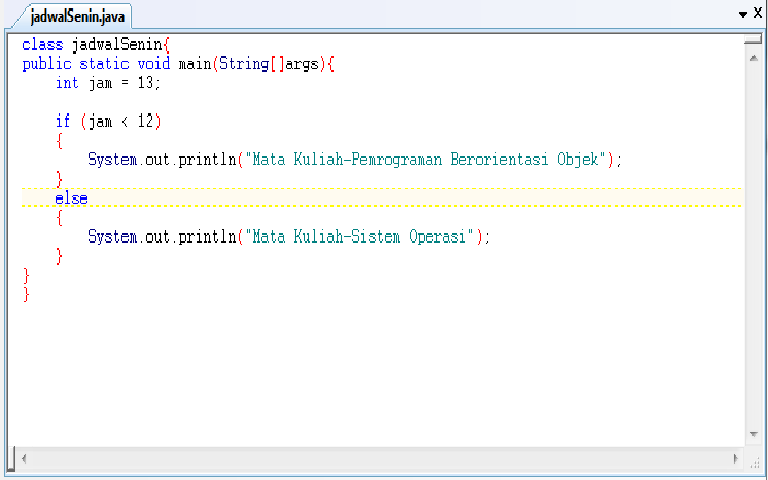Place cursor on the highlighted else keyword
This screenshot has width=768, height=480.
tap(72, 198)
